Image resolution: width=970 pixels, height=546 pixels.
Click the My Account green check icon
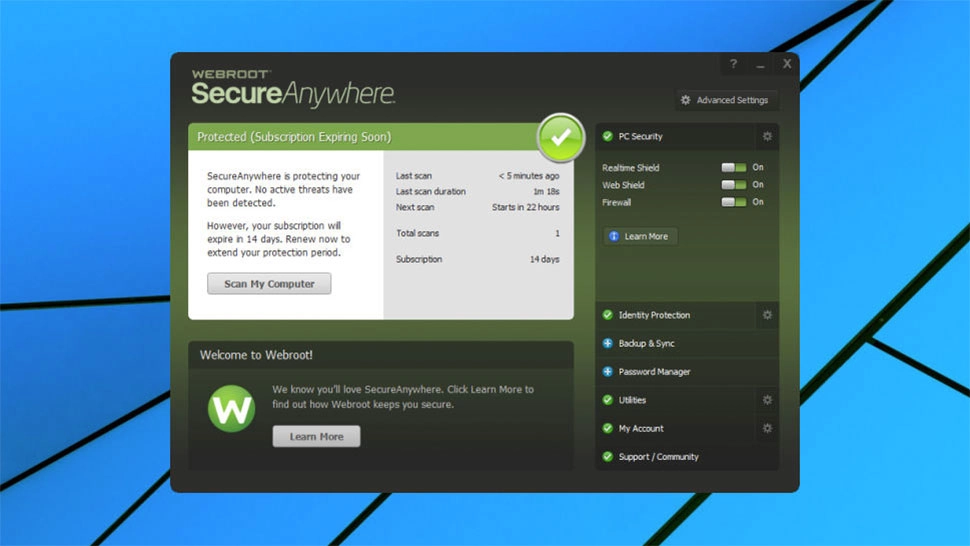point(607,429)
